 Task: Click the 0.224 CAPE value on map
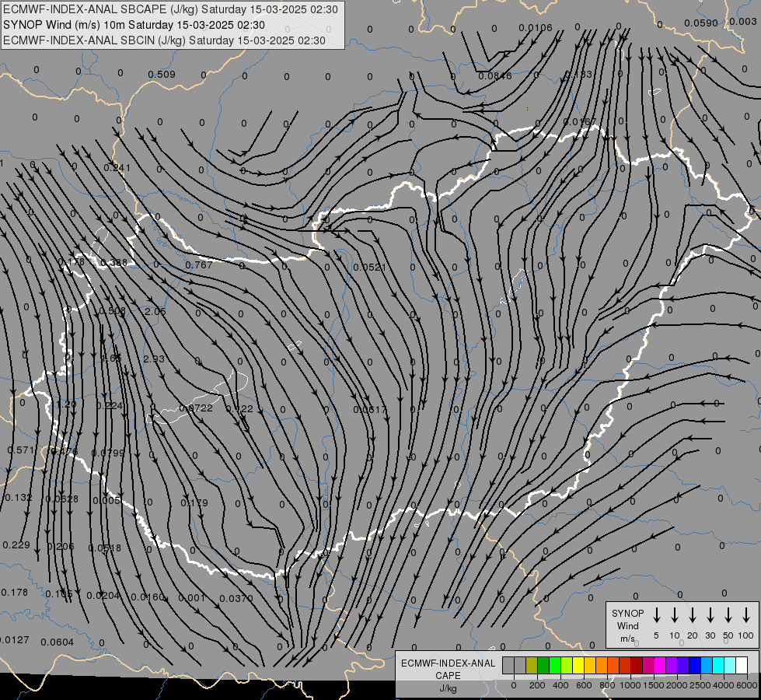pos(109,406)
